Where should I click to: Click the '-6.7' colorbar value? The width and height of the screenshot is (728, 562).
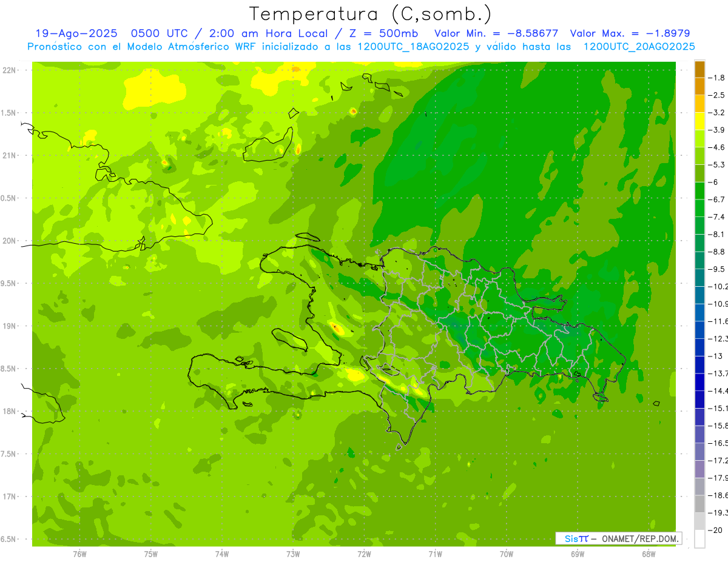tap(718, 199)
